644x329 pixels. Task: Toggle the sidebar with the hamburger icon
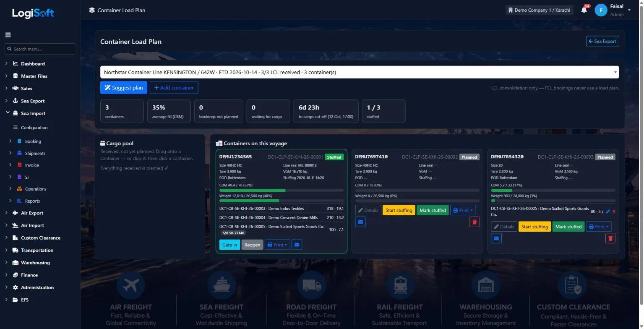click(x=8, y=35)
